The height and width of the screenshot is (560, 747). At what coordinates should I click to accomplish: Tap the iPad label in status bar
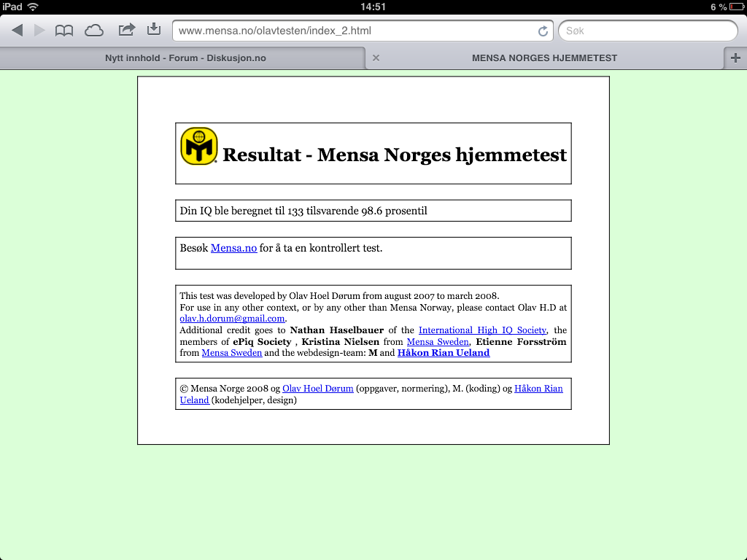click(x=12, y=7)
